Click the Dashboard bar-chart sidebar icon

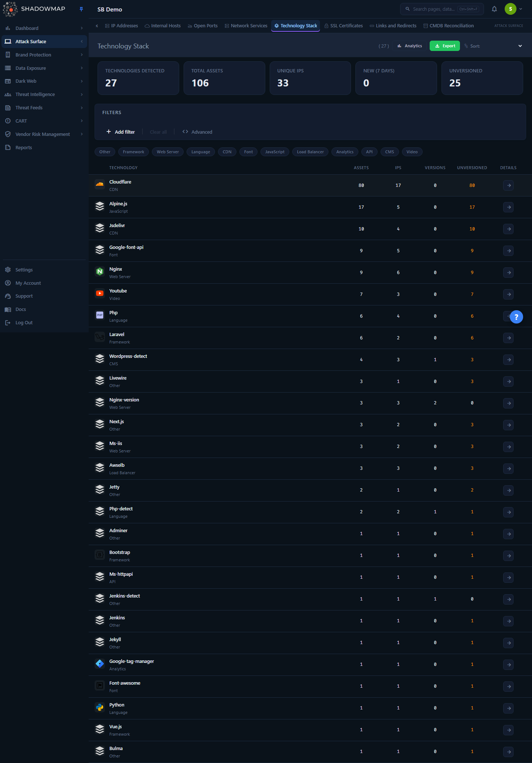tap(8, 28)
